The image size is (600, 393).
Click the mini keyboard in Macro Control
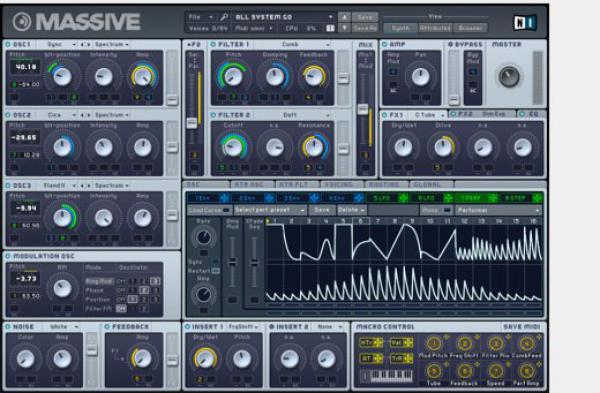click(x=386, y=375)
